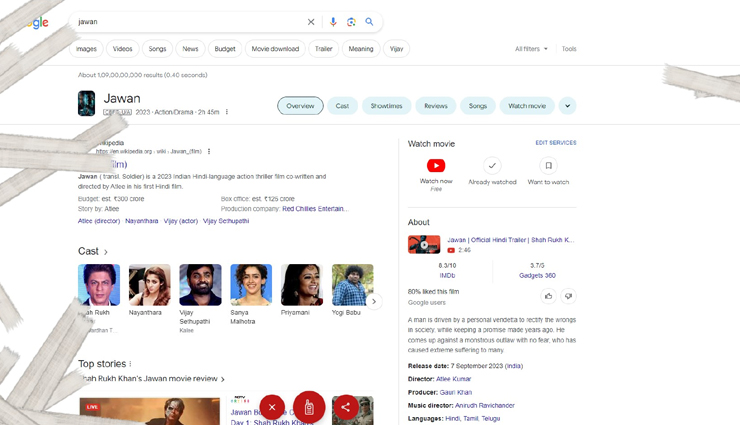This screenshot has height=425, width=740.
Task: Expand more movie tabs with the chevron
Action: click(568, 106)
